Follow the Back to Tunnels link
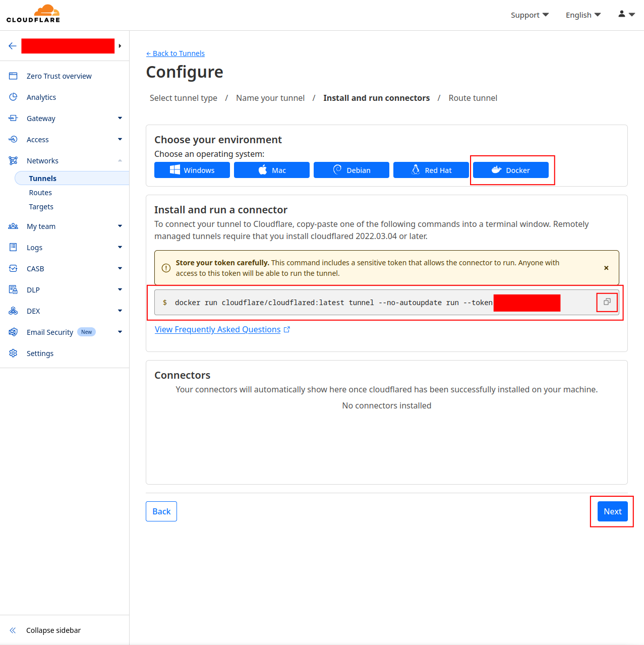 click(x=175, y=53)
